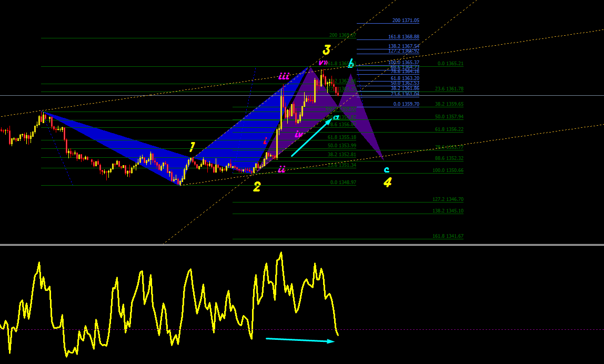Select the yellow wave 2 label
The height and width of the screenshot is (364, 604).
(x=257, y=187)
